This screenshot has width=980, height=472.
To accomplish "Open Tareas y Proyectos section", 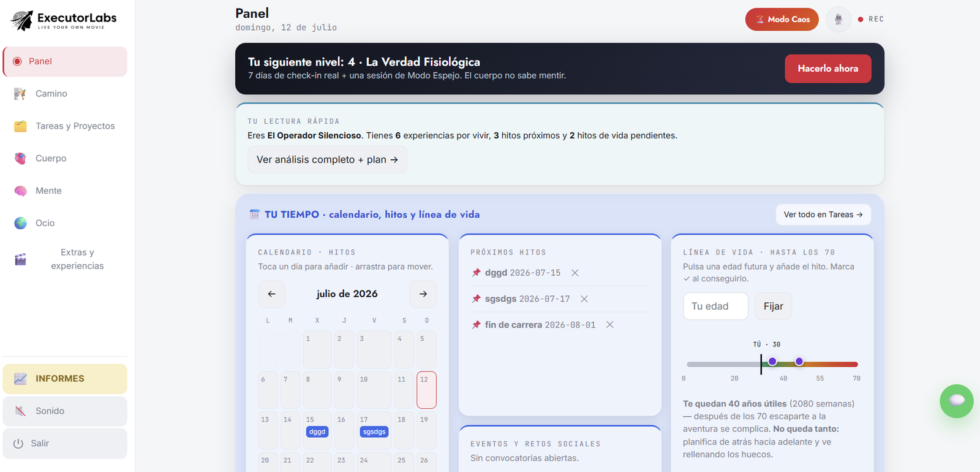I will (65, 126).
